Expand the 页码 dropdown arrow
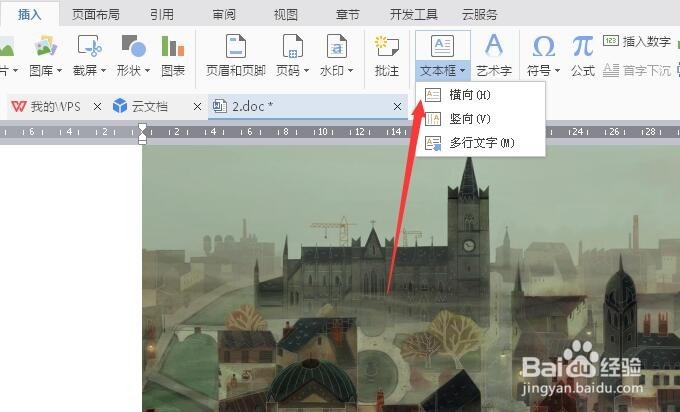The height and width of the screenshot is (412, 680). click(306, 70)
